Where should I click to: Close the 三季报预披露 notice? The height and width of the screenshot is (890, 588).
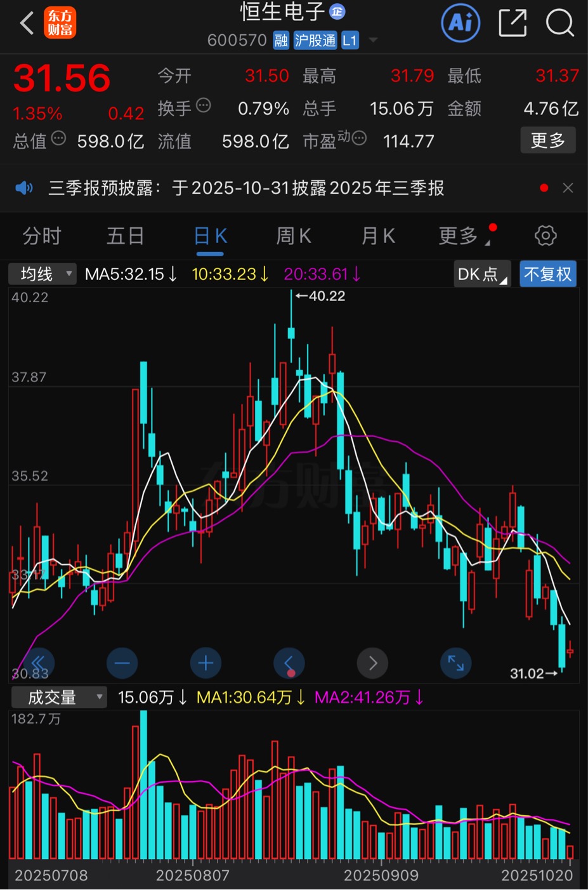(568, 188)
